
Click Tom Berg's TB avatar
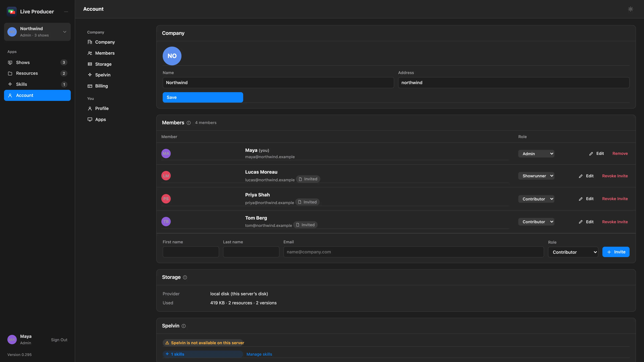click(x=166, y=222)
